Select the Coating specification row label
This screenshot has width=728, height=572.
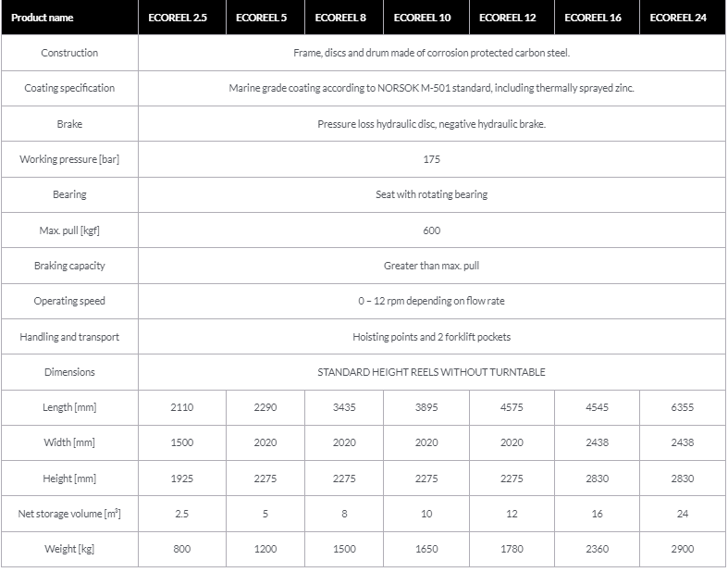(69, 88)
